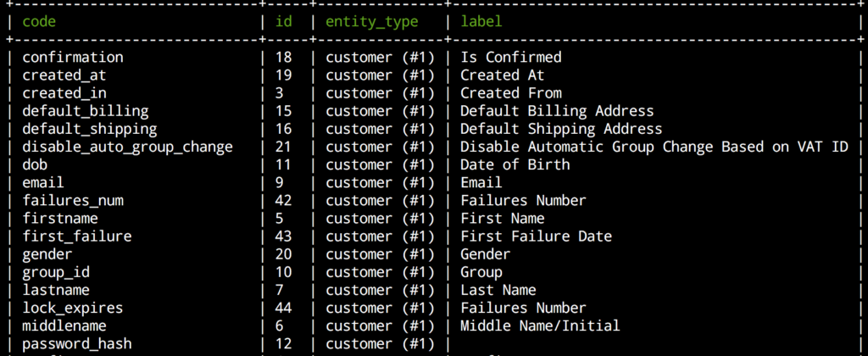The height and width of the screenshot is (356, 868).
Task: Click the 'lock_expires' code entry
Action: tap(73, 308)
